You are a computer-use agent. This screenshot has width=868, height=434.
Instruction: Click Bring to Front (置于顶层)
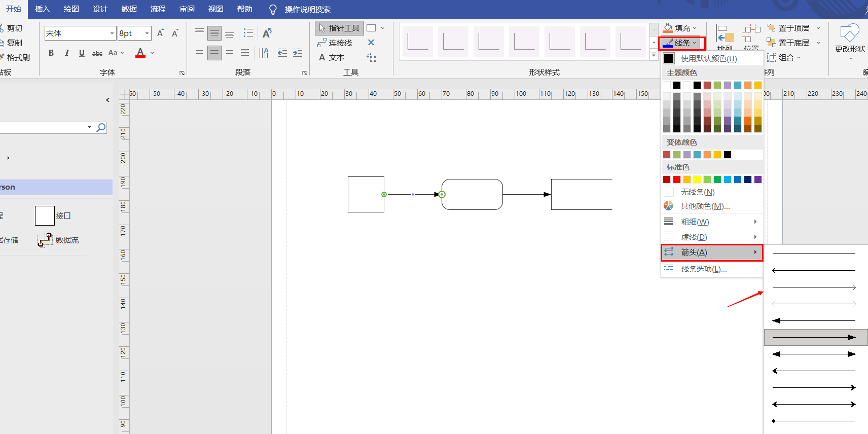tap(788, 28)
